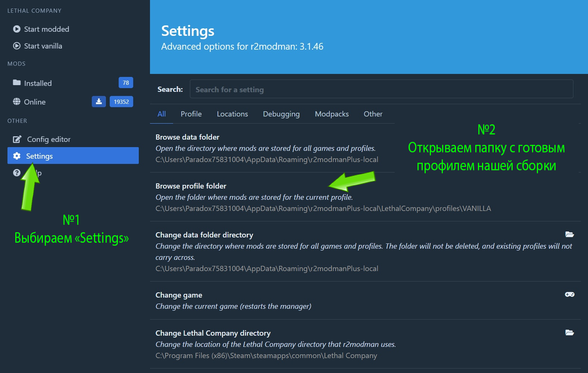Focus the Search for a setting field
This screenshot has width=588, height=373.
[x=381, y=89]
